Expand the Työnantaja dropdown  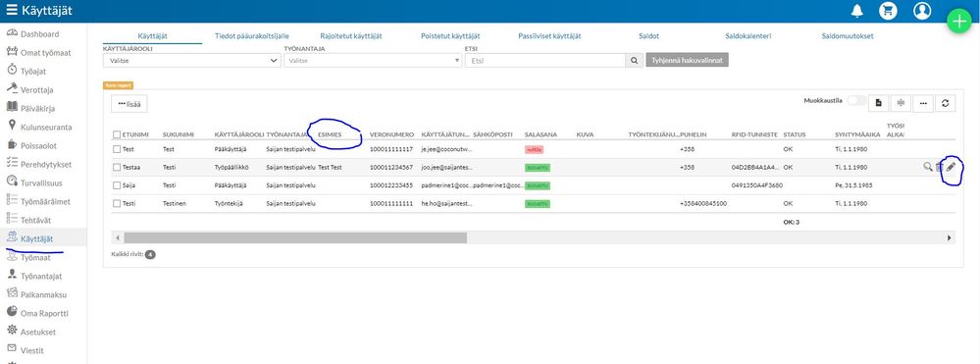(374, 61)
